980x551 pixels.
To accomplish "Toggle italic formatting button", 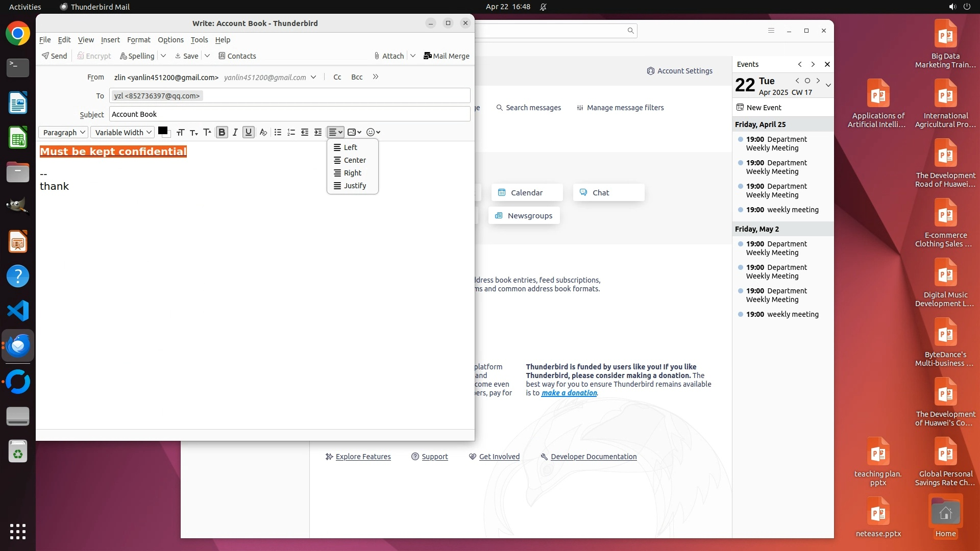I will (x=235, y=132).
